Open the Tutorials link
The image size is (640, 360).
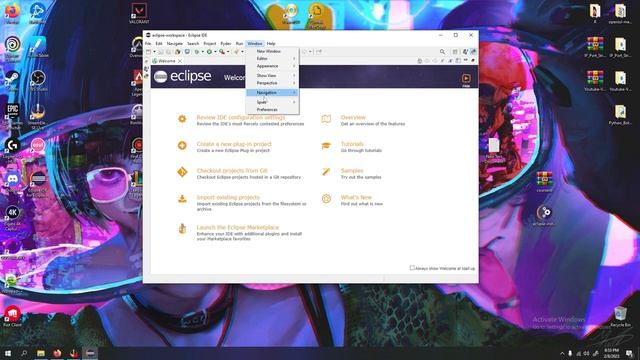point(352,144)
